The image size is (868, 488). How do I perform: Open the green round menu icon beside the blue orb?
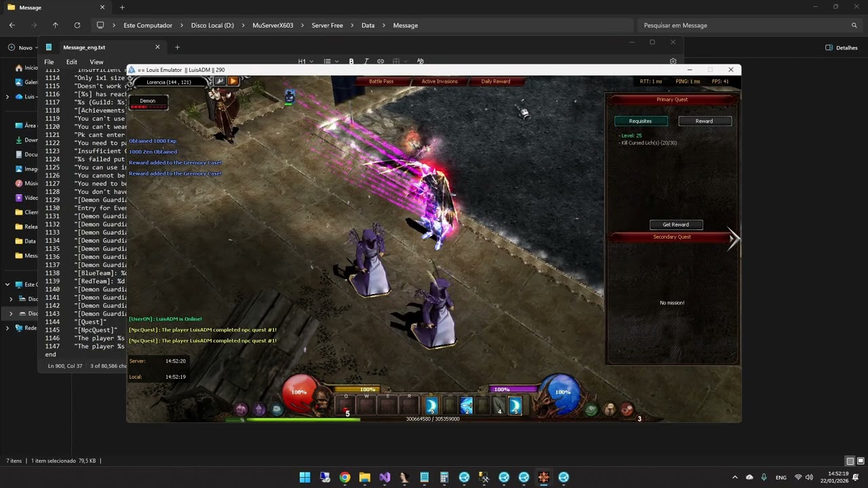click(x=591, y=409)
